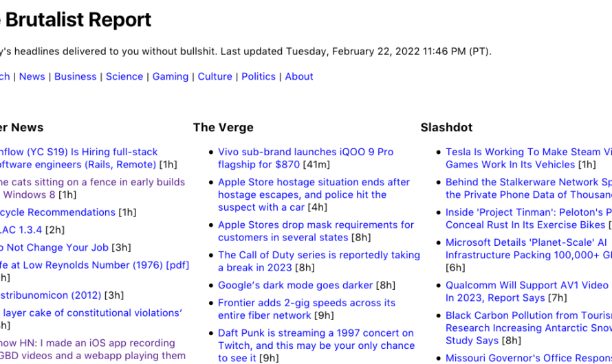Visit the About page
Image resolution: width=612 pixels, height=364 pixels.
click(x=299, y=76)
